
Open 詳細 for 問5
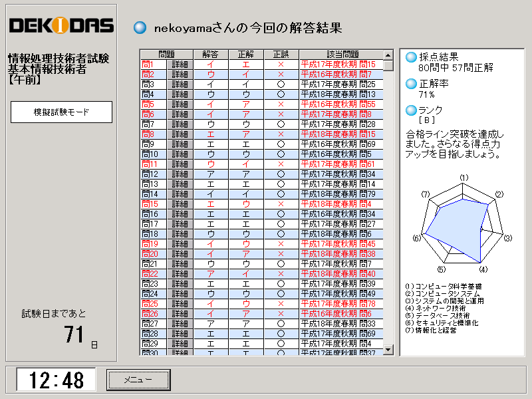tap(180, 104)
